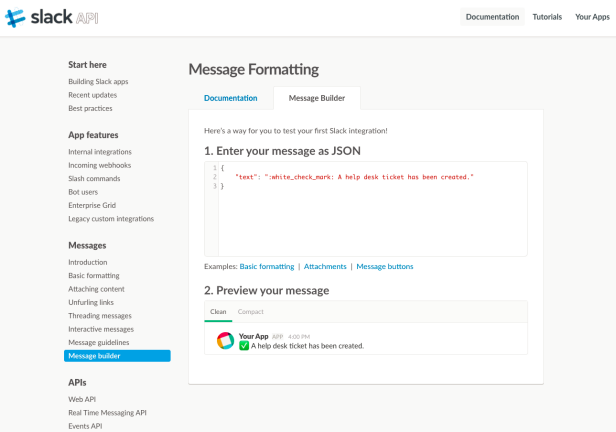Go to Attaching content
Screen dimensions: 616x432
[x=96, y=289]
